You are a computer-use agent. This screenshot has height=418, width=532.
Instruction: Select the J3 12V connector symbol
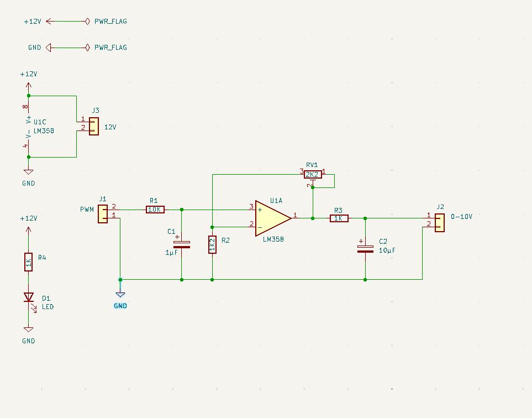pos(94,126)
